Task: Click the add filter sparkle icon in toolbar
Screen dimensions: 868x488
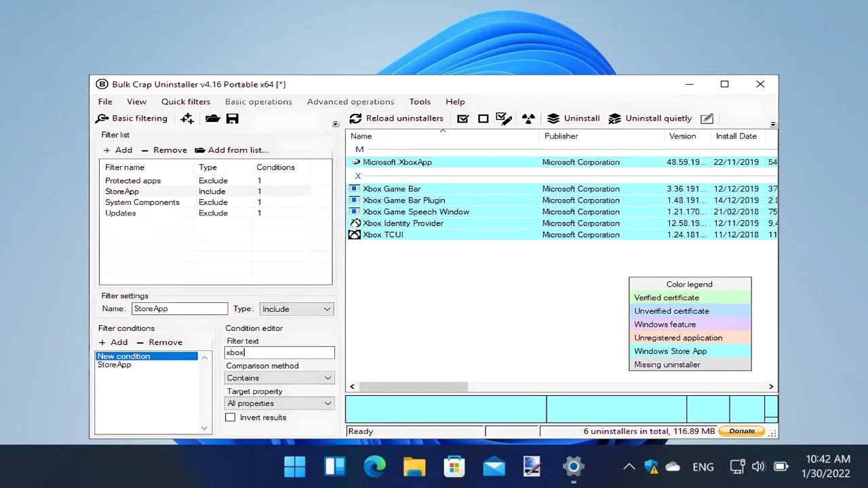Action: (187, 119)
